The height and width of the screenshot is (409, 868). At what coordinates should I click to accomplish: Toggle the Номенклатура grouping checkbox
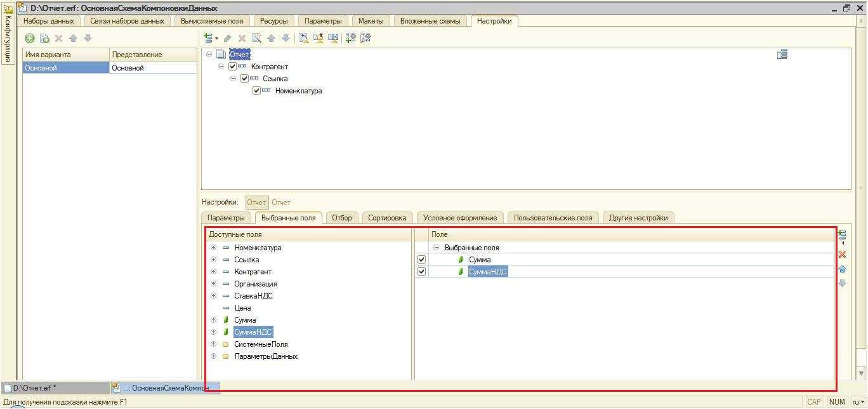(256, 91)
